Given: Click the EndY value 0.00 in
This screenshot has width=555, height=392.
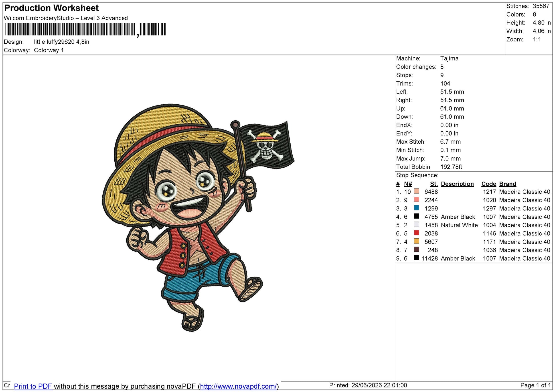Looking at the screenshot, I should tap(449, 133).
